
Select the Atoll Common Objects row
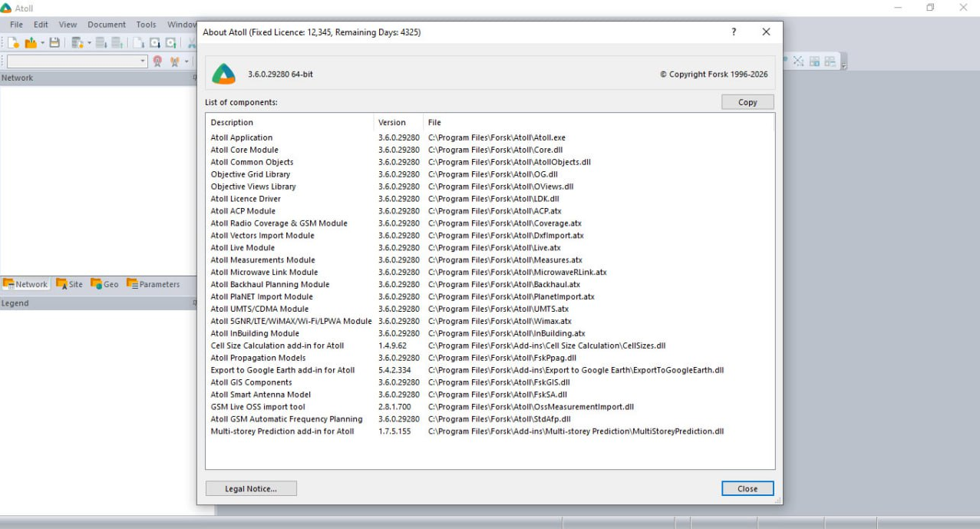490,162
